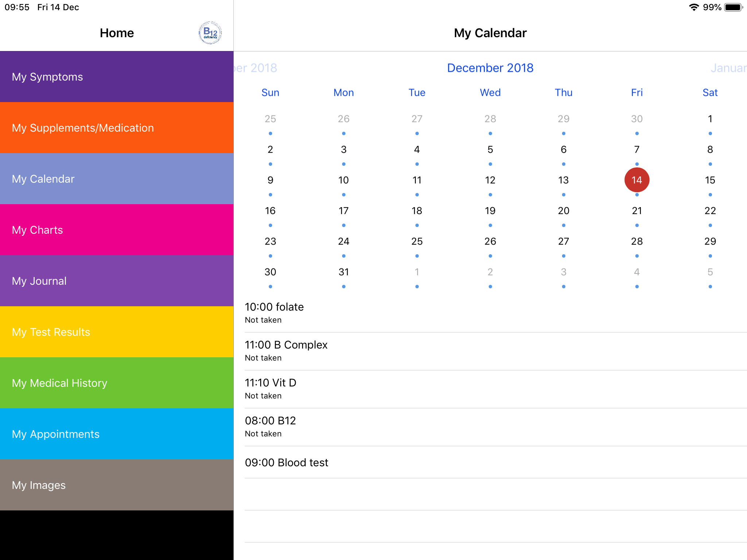Tap the Home title
The width and height of the screenshot is (747, 560).
click(x=117, y=33)
